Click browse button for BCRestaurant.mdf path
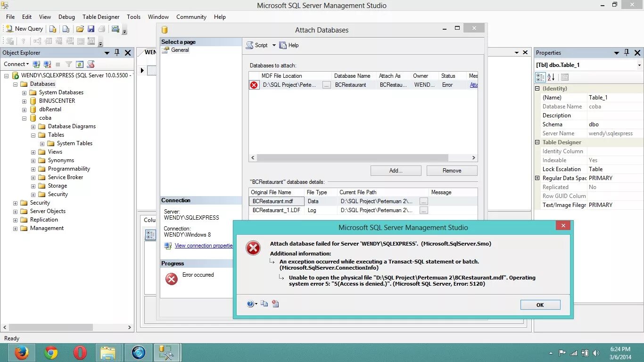Screen dimensions: 644x362 tap(424, 201)
